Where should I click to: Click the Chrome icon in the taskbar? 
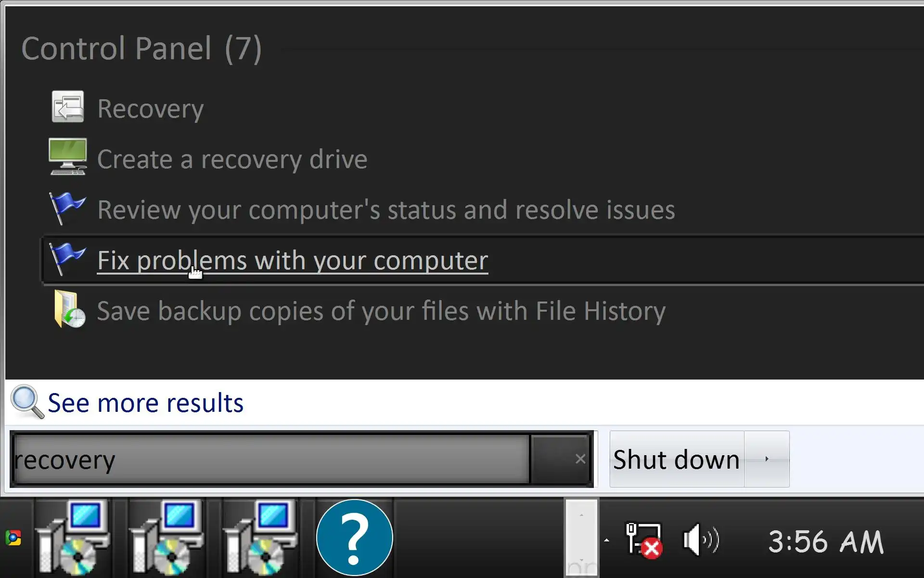[x=13, y=538]
